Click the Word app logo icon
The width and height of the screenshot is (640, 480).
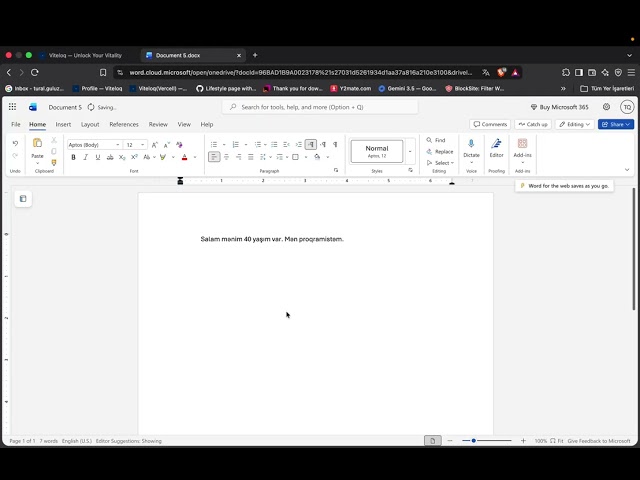(x=33, y=107)
